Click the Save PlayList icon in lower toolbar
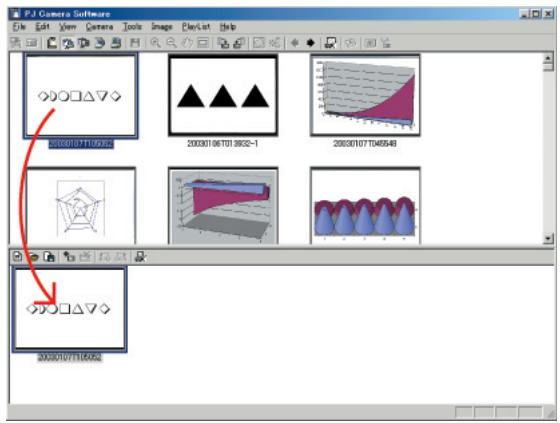Image resolution: width=560 pixels, height=423 pixels. 49,257
